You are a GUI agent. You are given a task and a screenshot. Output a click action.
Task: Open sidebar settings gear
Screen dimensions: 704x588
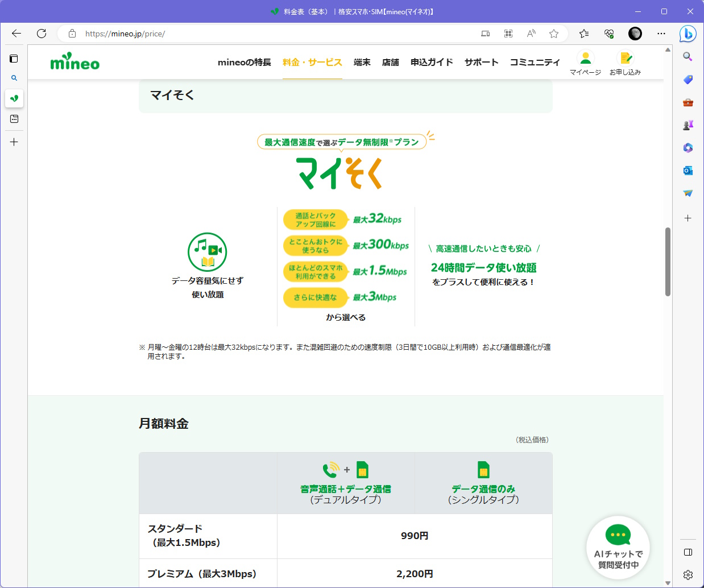tap(688, 575)
